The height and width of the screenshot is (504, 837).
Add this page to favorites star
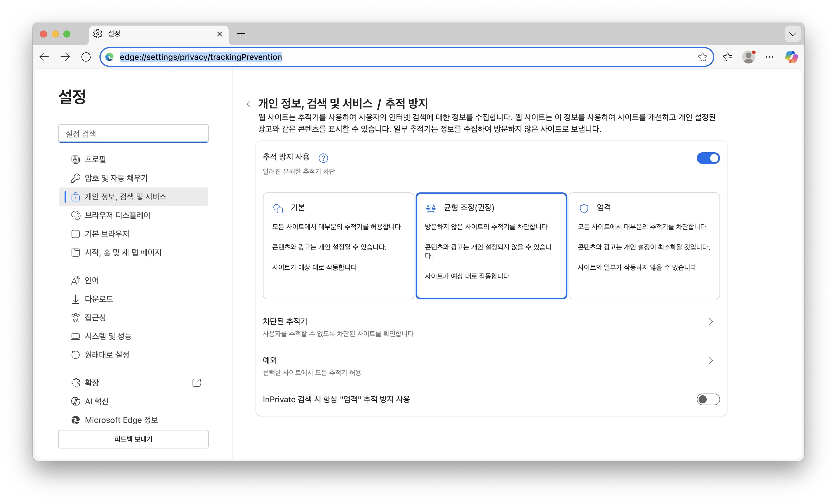pos(702,57)
